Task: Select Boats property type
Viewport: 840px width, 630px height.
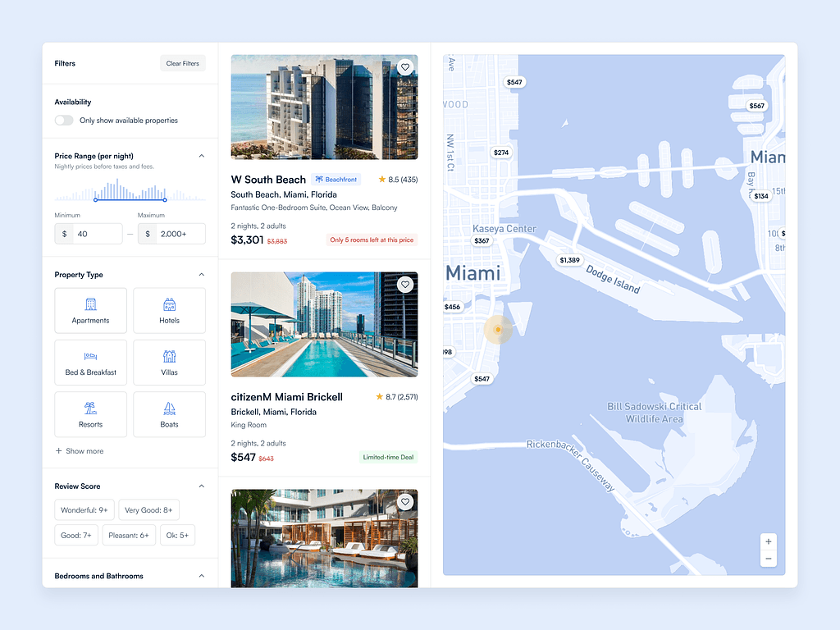Action: pyautogui.click(x=169, y=414)
